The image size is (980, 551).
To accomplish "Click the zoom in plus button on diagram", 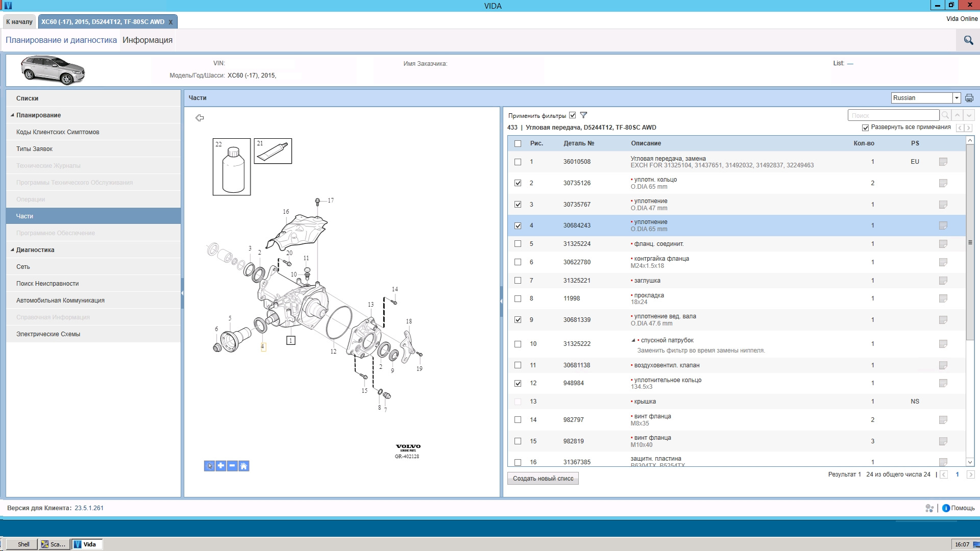I will point(221,466).
